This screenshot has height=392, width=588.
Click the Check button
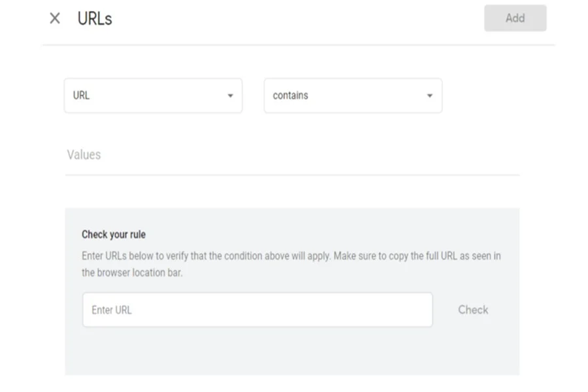point(473,310)
